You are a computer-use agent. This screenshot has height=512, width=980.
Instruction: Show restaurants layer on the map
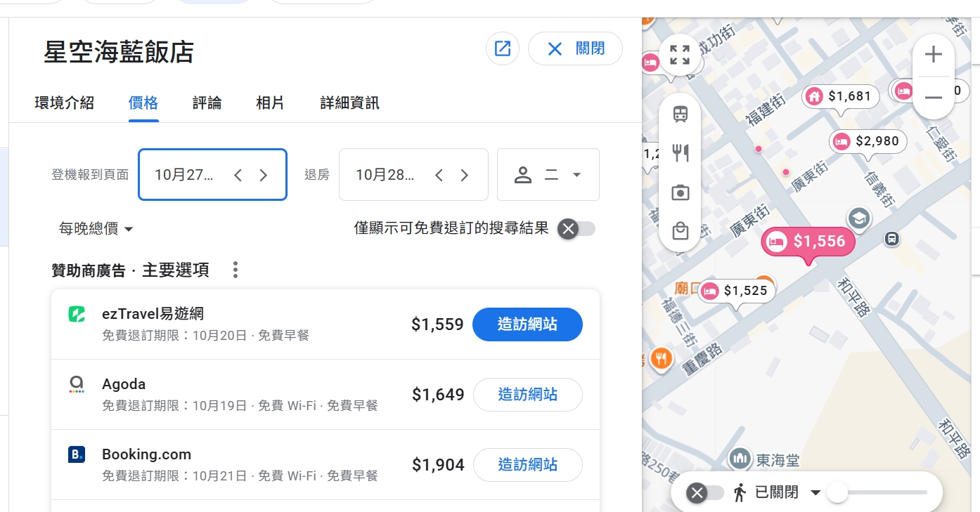680,153
